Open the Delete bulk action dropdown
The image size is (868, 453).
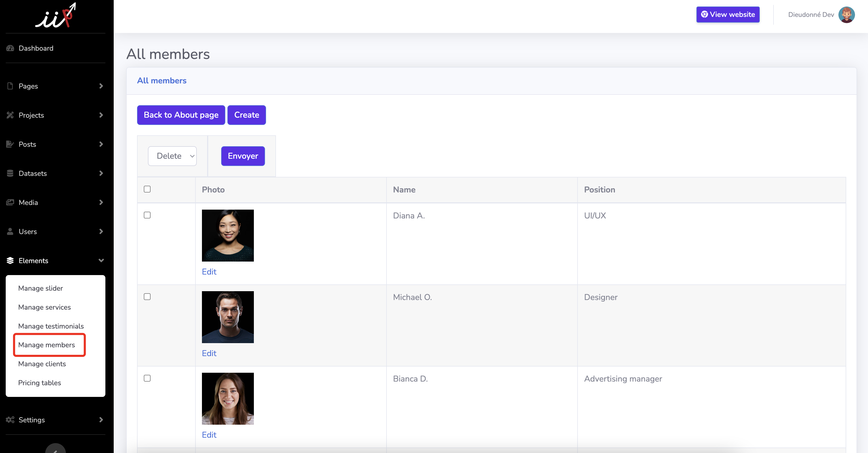[172, 156]
